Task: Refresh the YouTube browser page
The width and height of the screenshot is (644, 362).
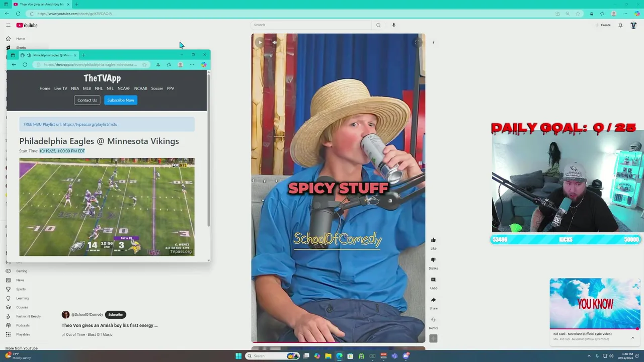Action: (18, 14)
